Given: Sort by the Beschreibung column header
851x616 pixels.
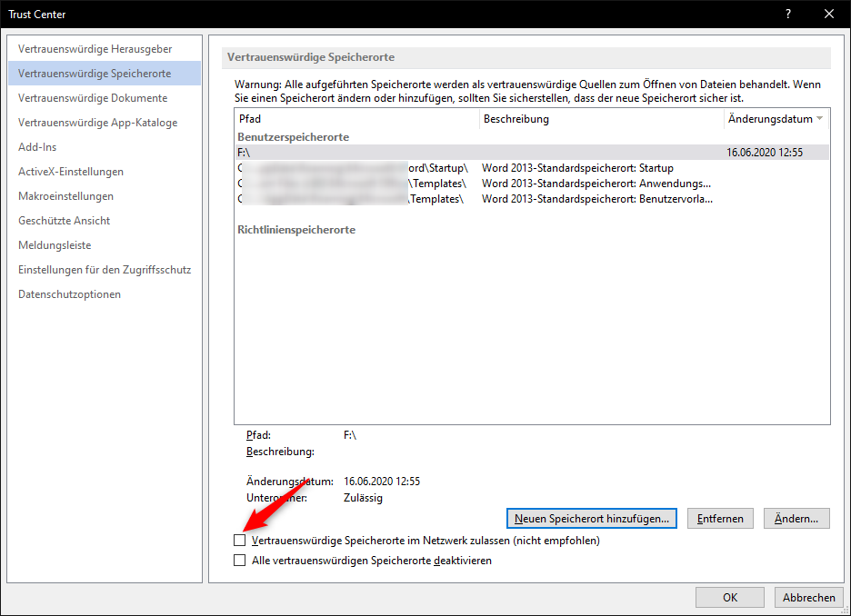Looking at the screenshot, I should point(600,119).
